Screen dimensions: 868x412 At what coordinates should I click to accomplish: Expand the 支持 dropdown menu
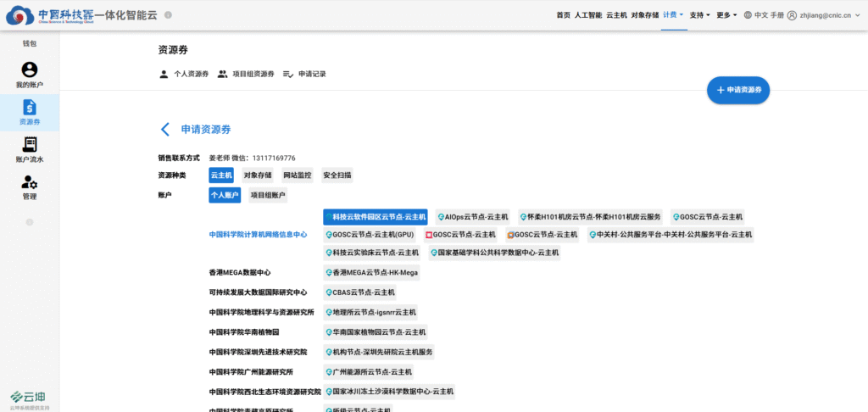pos(699,15)
